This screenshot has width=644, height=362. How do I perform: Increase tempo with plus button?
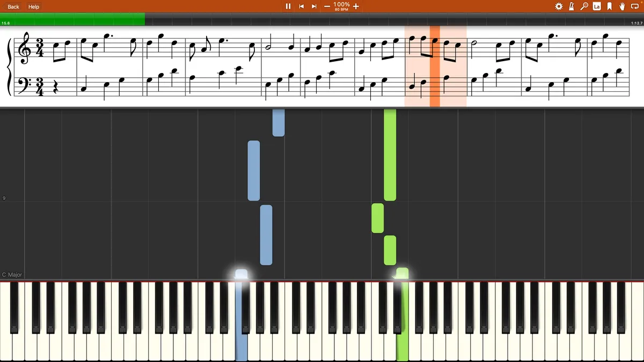pyautogui.click(x=356, y=6)
